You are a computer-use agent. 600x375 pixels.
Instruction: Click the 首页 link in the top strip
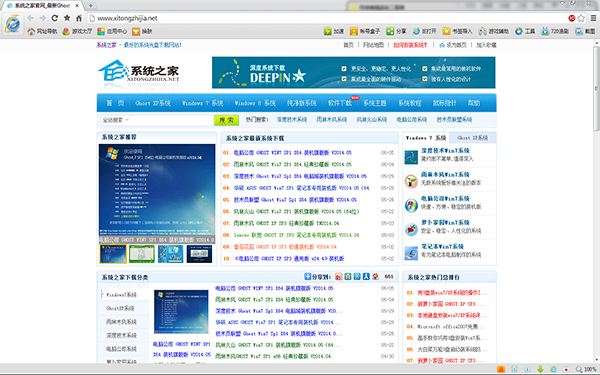pyautogui.click(x=348, y=45)
